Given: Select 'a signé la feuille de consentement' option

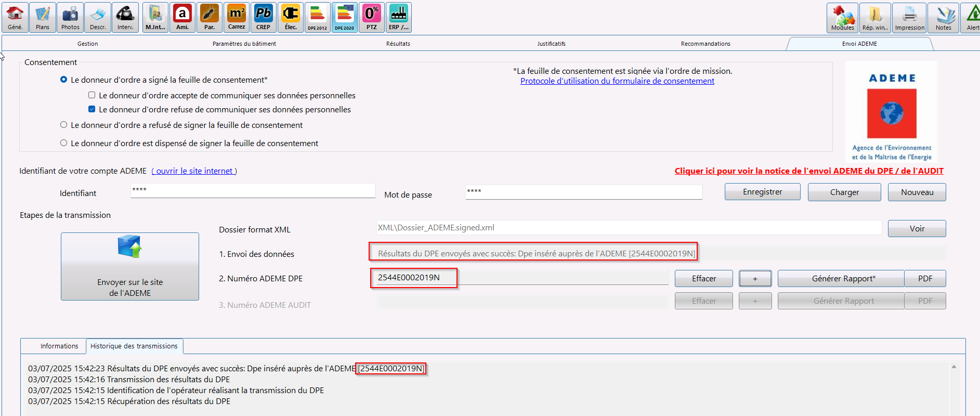Looking at the screenshot, I should click(x=64, y=80).
